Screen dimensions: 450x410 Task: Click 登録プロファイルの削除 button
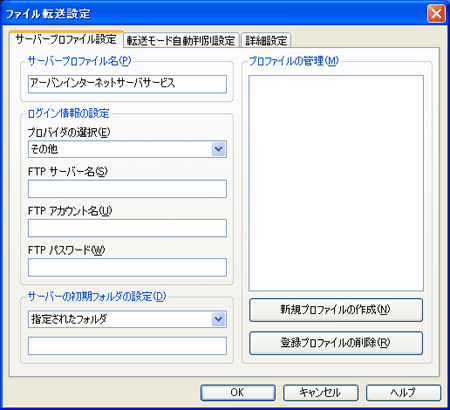[x=336, y=343]
